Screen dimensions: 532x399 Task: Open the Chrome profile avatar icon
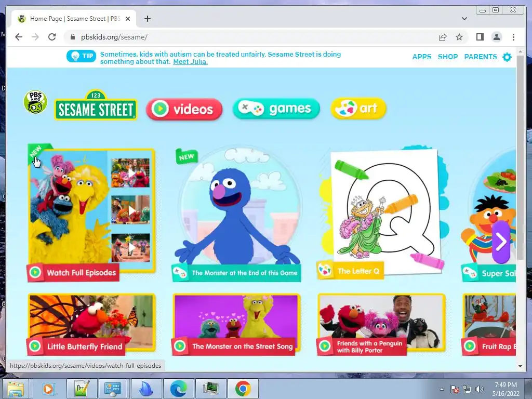click(x=496, y=37)
